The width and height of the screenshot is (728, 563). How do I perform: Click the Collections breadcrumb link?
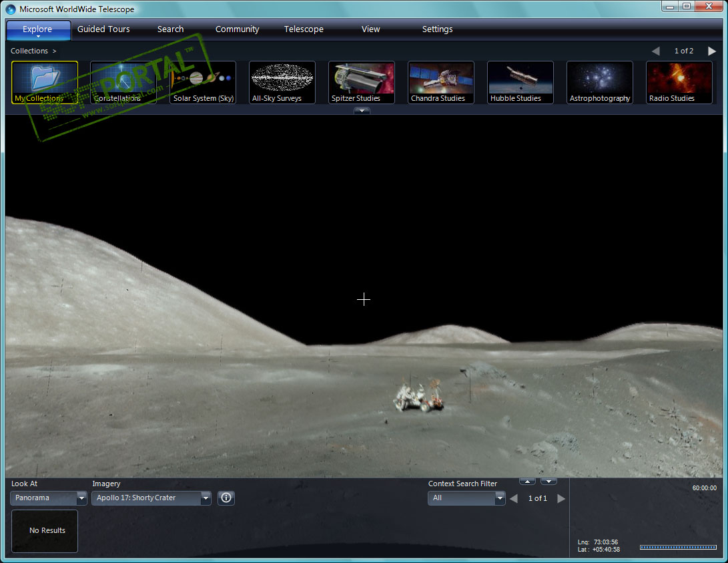[29, 51]
